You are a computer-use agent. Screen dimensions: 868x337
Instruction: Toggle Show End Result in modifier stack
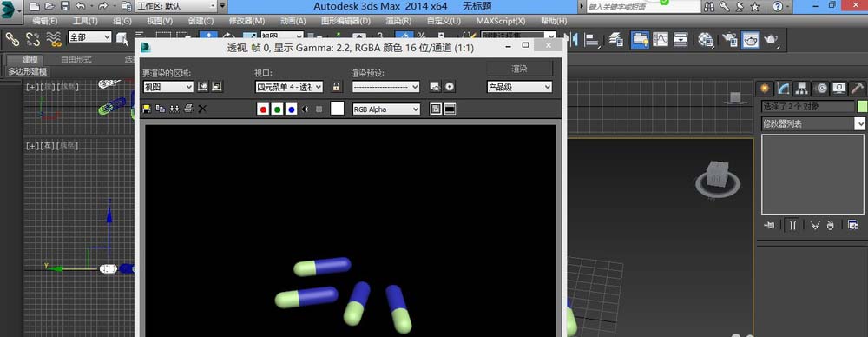792,225
